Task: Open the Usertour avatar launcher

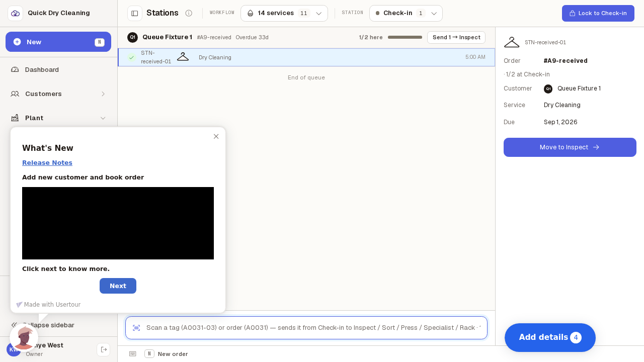Action: [24, 337]
